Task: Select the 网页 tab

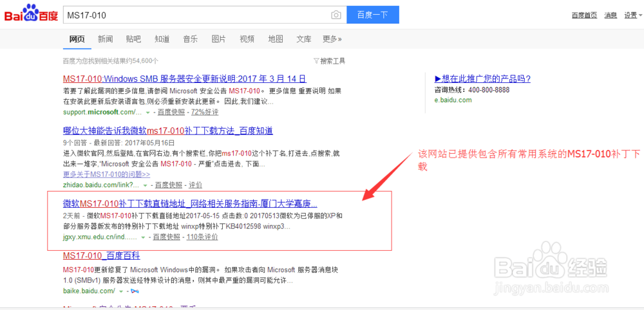Action: [77, 39]
